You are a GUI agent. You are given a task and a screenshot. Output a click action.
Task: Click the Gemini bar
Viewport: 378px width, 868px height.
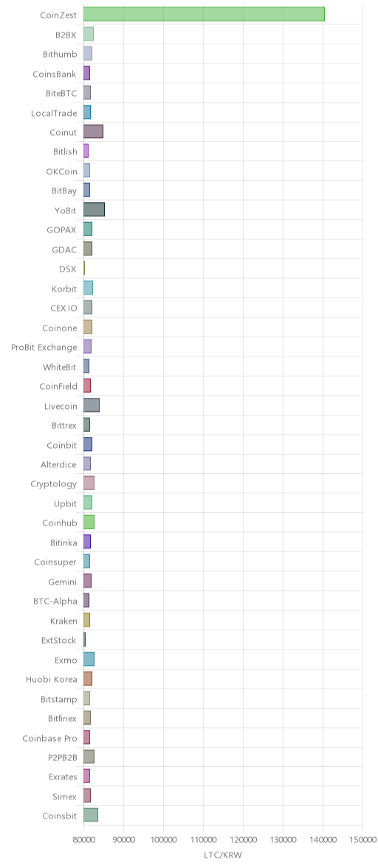point(87,582)
